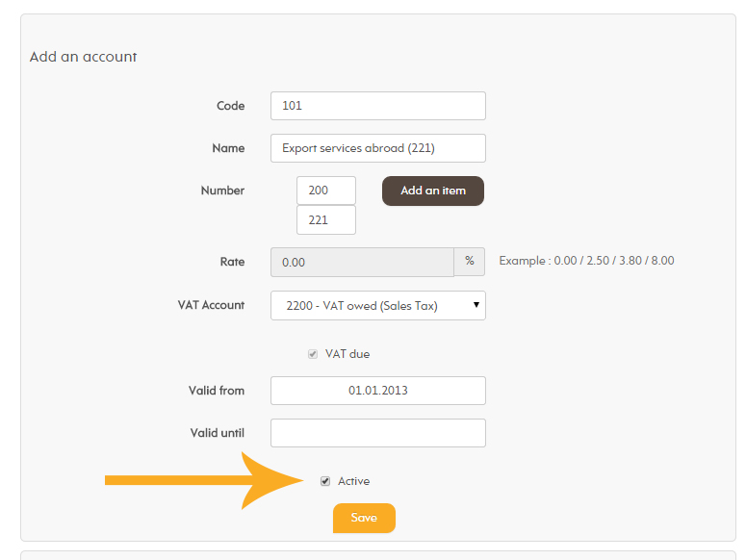Click the Add an account heading

coord(83,57)
